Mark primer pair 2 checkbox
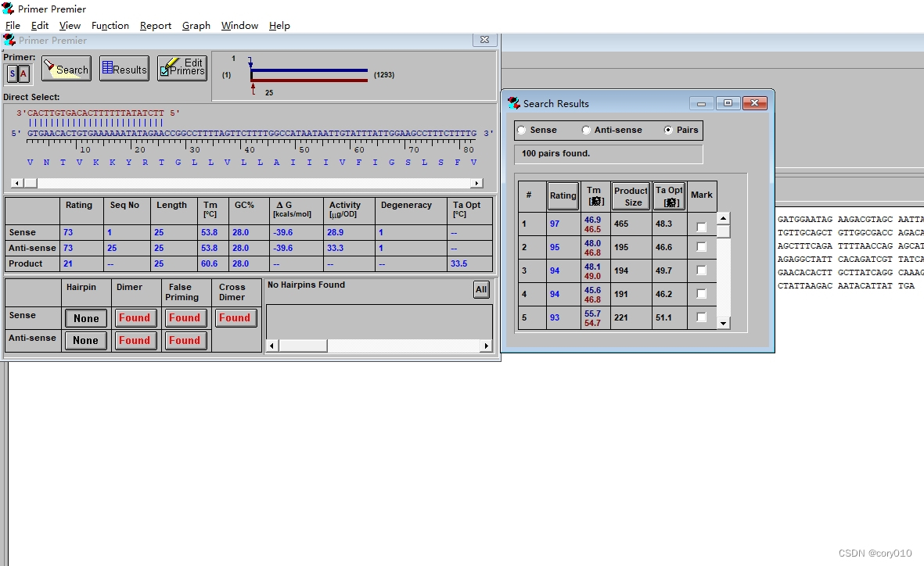The image size is (924, 566). [x=701, y=247]
